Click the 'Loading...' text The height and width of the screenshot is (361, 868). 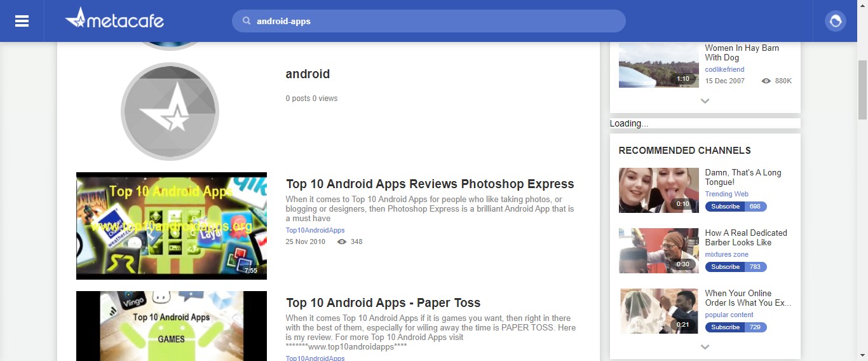tap(629, 123)
